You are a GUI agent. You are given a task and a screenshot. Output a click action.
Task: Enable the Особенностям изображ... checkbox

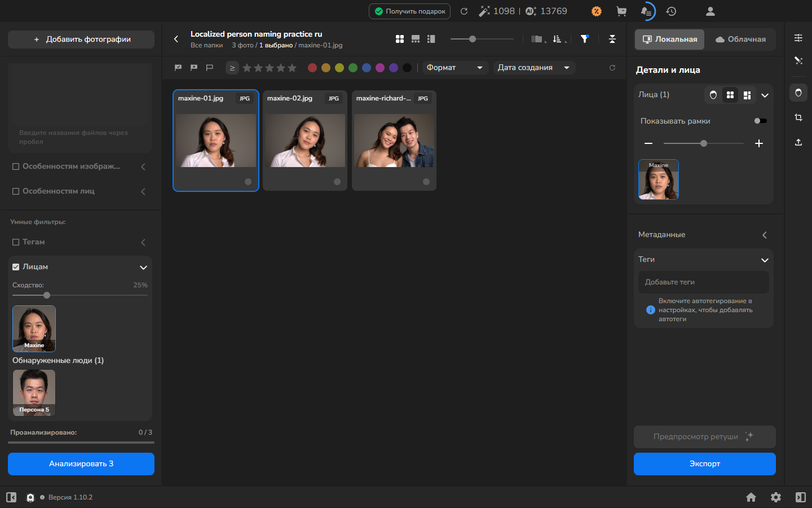pos(16,167)
